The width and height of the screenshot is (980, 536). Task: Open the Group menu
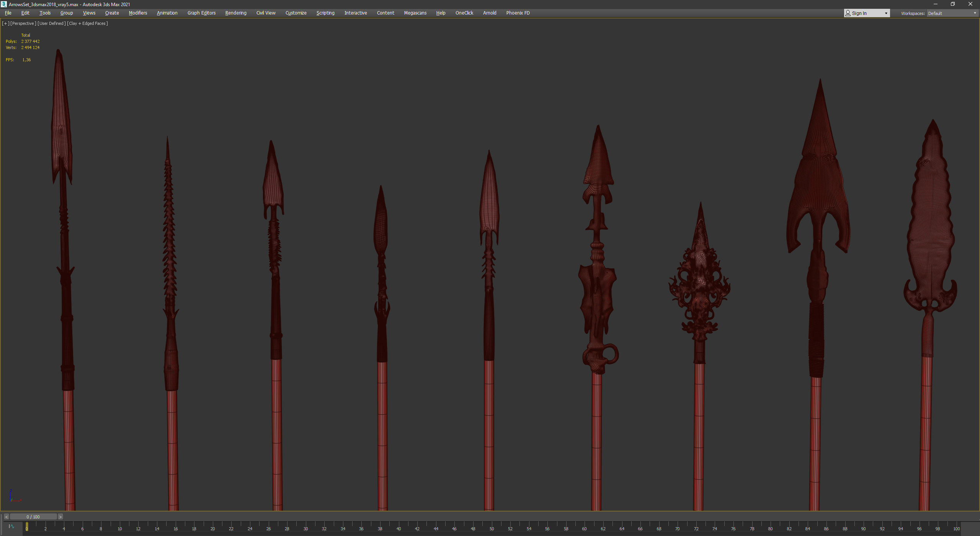pos(67,13)
